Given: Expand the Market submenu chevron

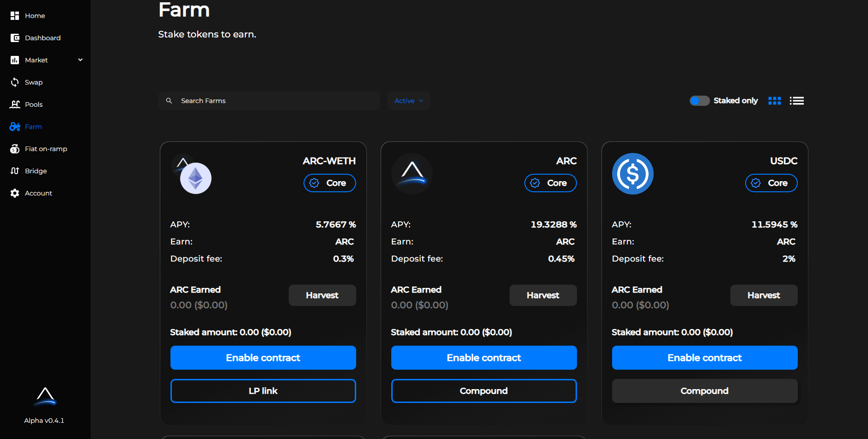Looking at the screenshot, I should pos(80,60).
